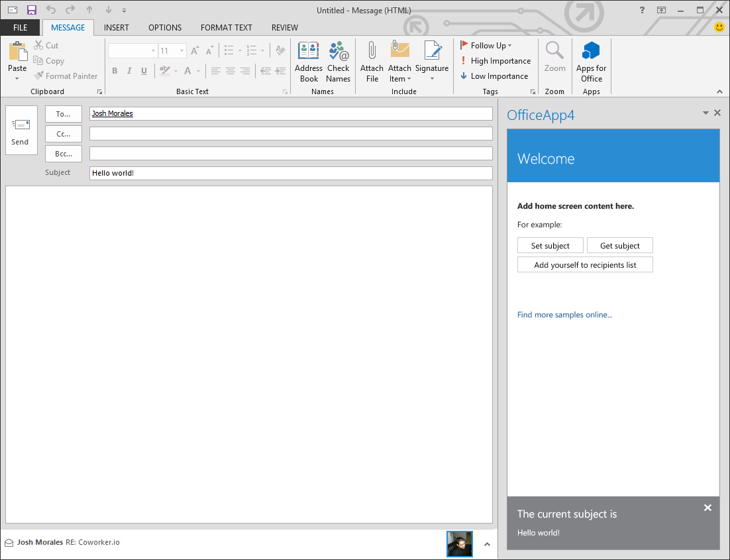Click the Set subject button

tap(550, 245)
